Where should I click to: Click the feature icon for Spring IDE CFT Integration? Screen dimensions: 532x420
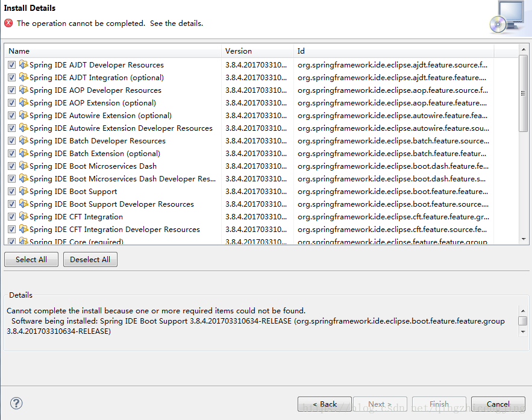pos(23,216)
